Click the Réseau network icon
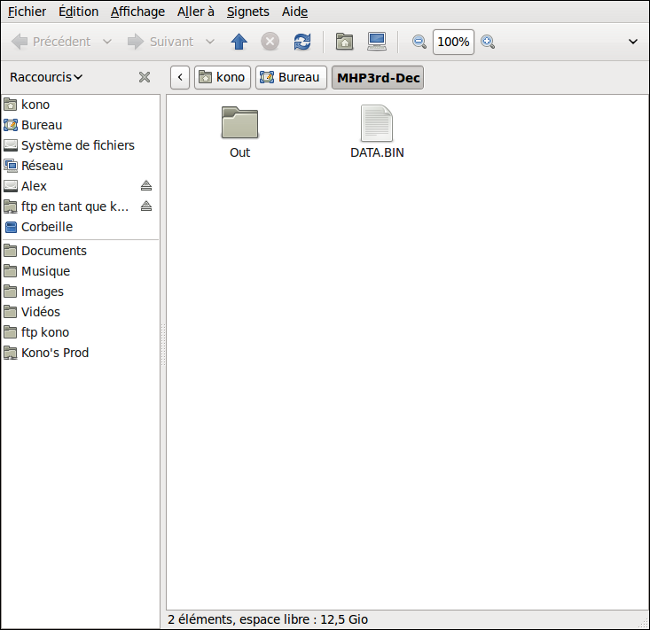 11,165
